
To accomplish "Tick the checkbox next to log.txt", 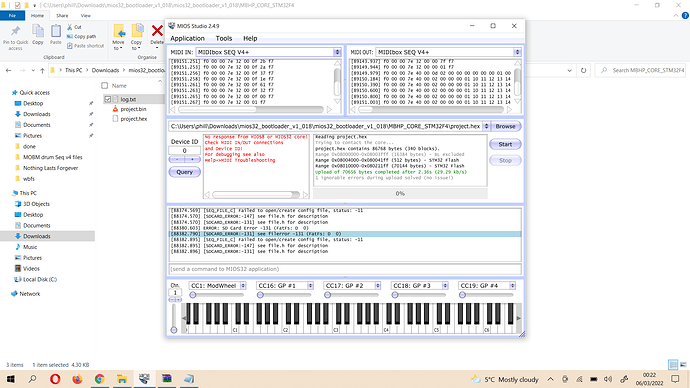I will 108,99.
